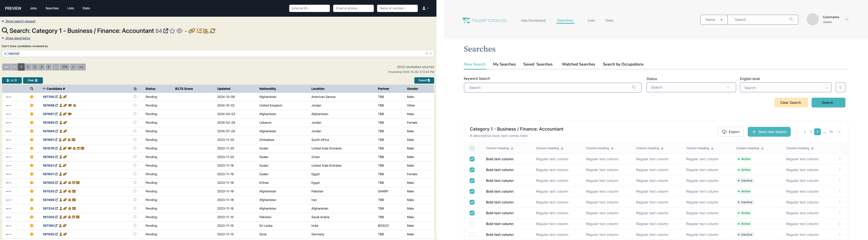
Task: Click external link icon next to candidate 187705
Action: 56,97
